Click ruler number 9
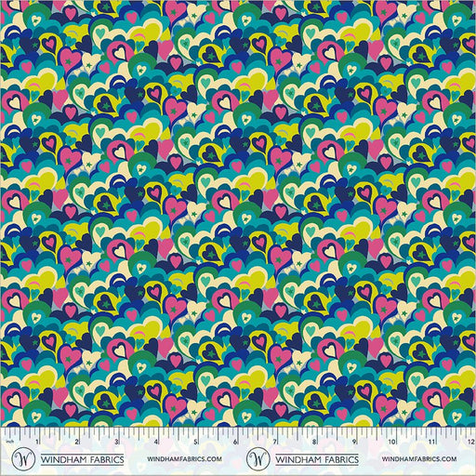 (353, 442)
